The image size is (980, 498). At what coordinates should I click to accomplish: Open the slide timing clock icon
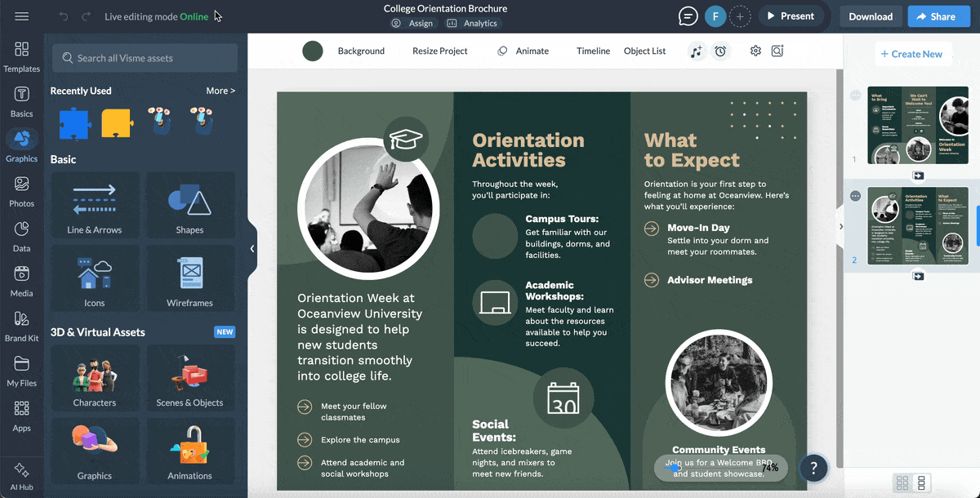(720, 51)
